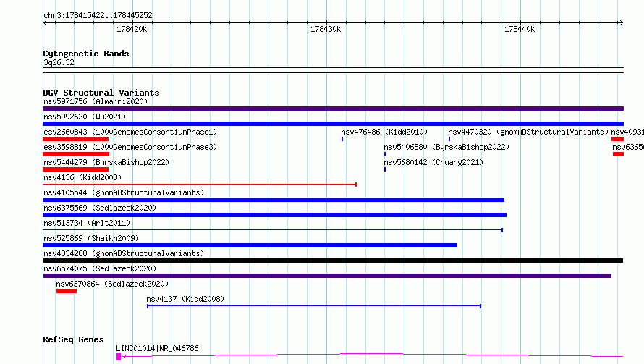
Task: Open esv2660843 (1000GenomesConsortiumPhase1) label
Action: coord(130,132)
